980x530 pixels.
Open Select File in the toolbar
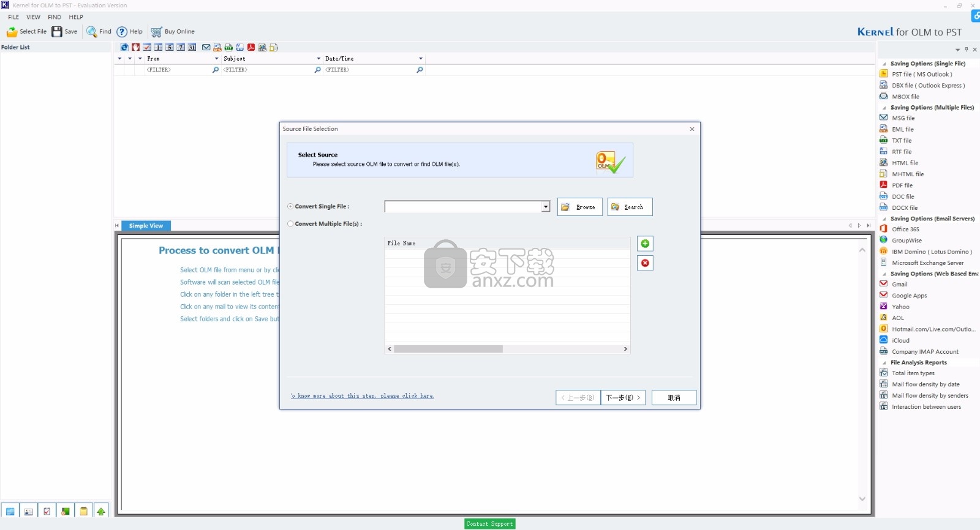tap(26, 31)
